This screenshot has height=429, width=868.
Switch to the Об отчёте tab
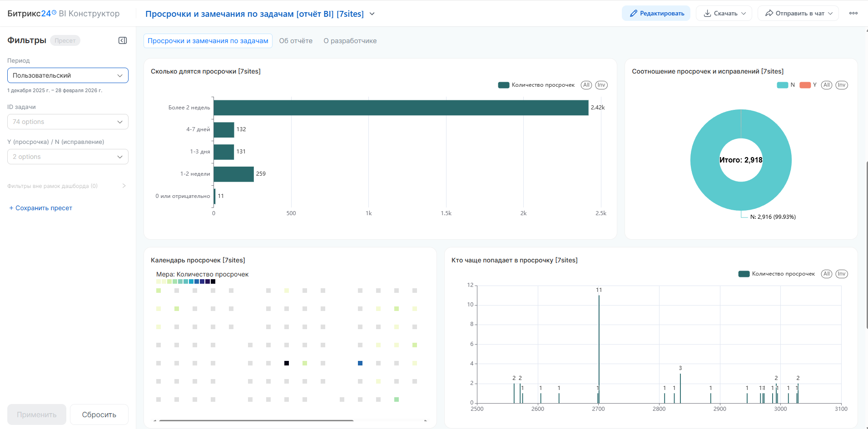[x=296, y=41]
